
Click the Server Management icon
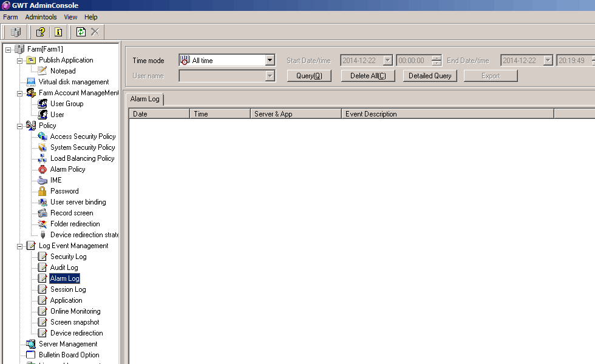[31, 344]
